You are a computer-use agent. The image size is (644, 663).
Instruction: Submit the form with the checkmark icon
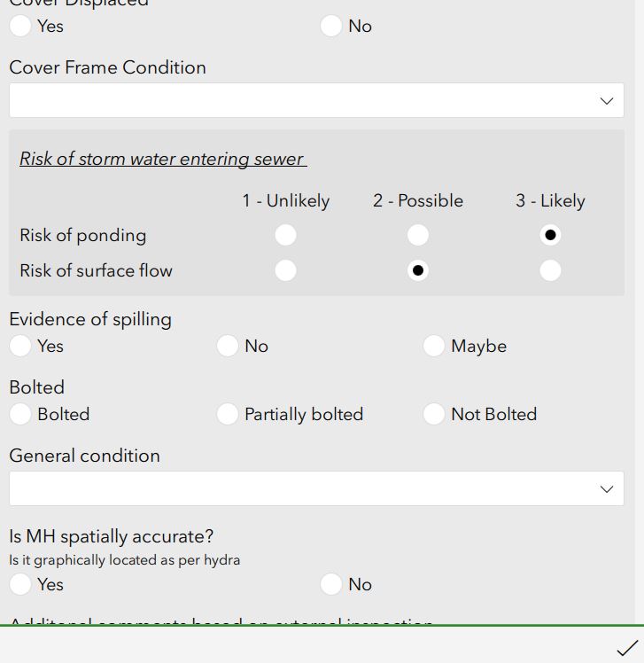[626, 647]
